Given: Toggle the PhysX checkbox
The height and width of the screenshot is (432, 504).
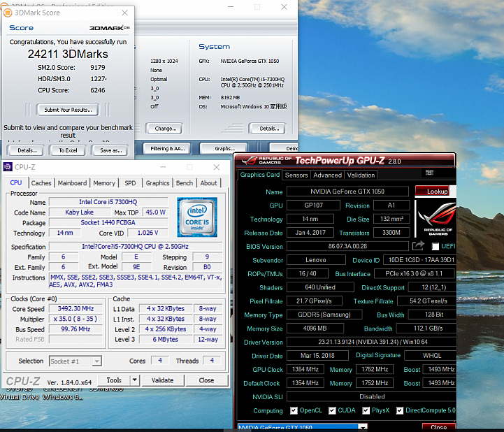Looking at the screenshot, I should pyautogui.click(x=366, y=410).
